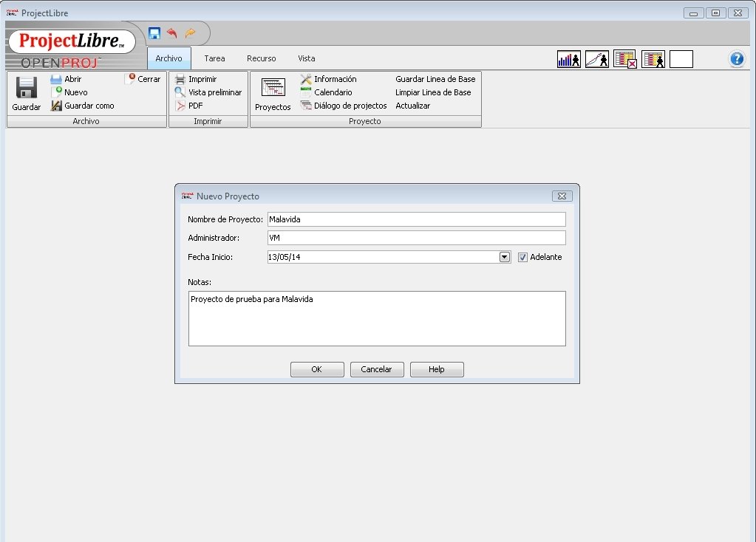Open the Calendario settings
756x542 pixels.
[327, 92]
